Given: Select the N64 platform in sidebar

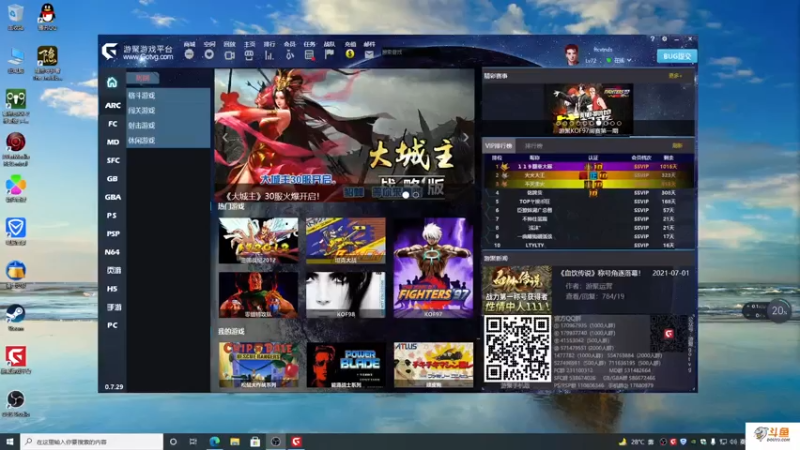Looking at the screenshot, I should coord(113,252).
